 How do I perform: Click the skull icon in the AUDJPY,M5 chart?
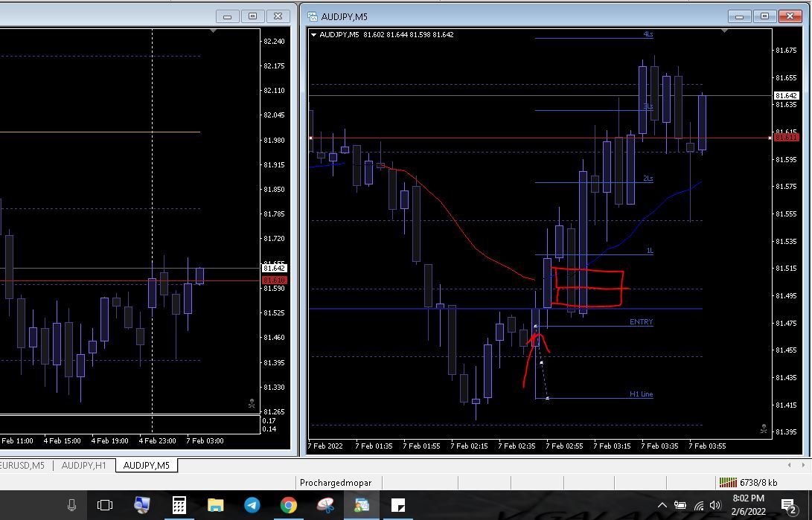(x=764, y=429)
